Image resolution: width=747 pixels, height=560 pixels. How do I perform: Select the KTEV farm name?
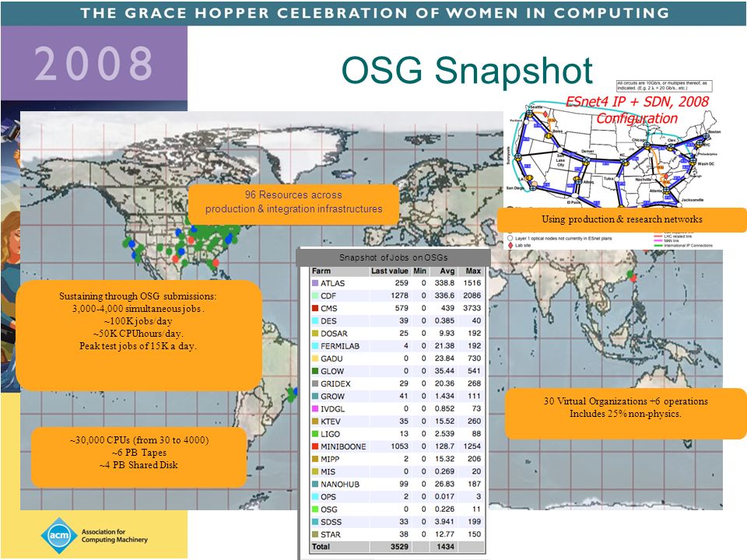click(x=331, y=422)
